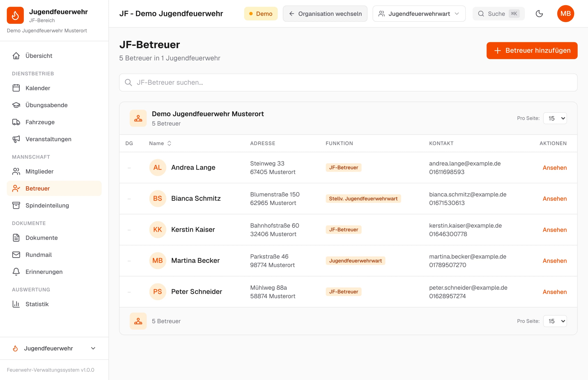Image resolution: width=588 pixels, height=380 pixels.
Task: Focus the JF-Betreuer suchen field
Action: pos(348,83)
